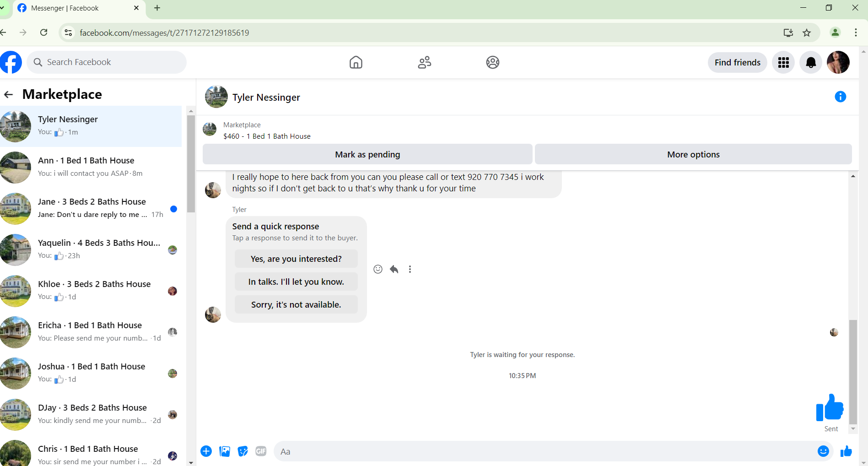Close the Messenger | Facebook tab
Screen dimensions: 868x466
(x=136, y=8)
